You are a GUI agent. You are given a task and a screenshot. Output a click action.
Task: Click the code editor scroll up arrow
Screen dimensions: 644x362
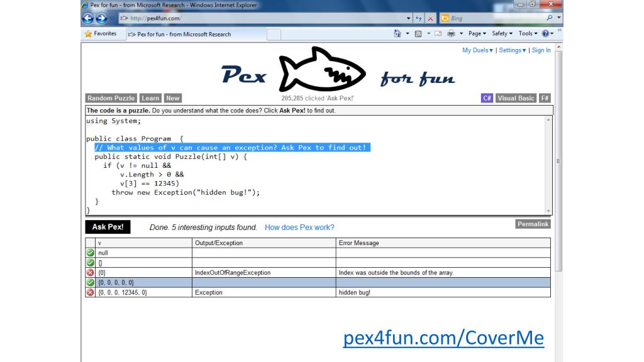click(548, 120)
